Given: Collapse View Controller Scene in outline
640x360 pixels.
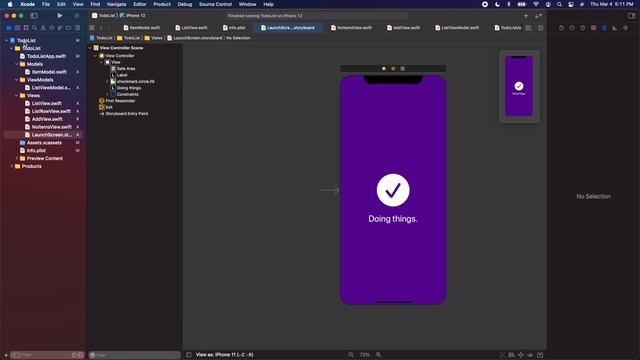Looking at the screenshot, I should 90,48.
